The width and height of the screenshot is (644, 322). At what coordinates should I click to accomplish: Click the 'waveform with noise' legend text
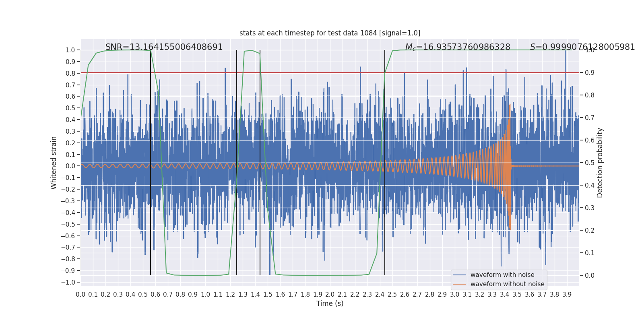click(502, 275)
